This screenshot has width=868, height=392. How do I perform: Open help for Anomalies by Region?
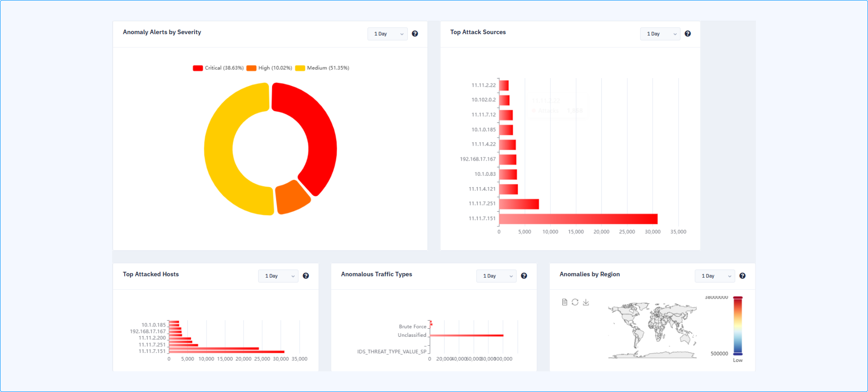click(x=742, y=276)
